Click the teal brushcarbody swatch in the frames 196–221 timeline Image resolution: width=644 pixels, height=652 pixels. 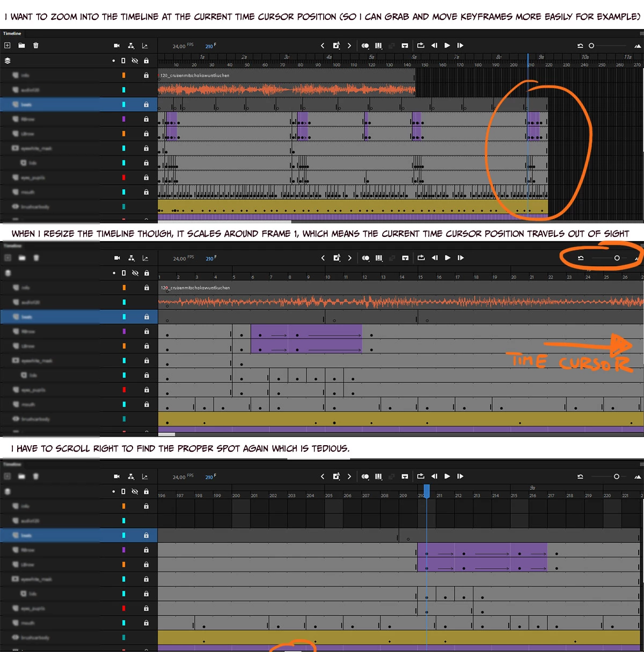point(123,637)
